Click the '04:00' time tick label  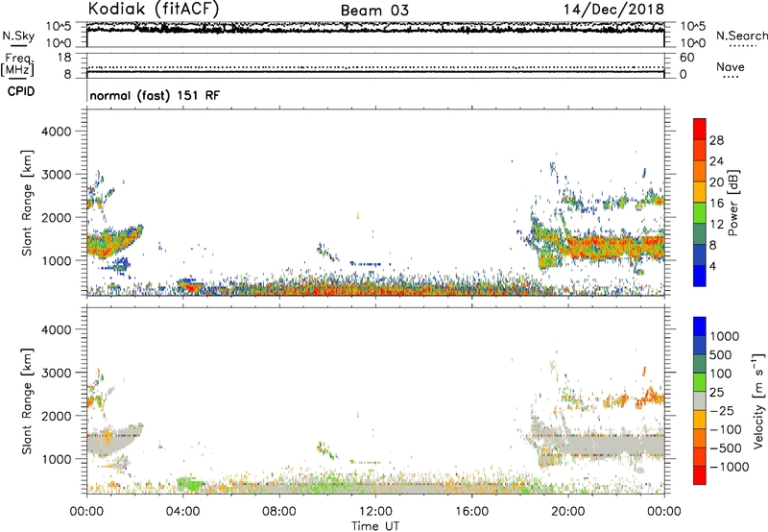[x=182, y=512]
